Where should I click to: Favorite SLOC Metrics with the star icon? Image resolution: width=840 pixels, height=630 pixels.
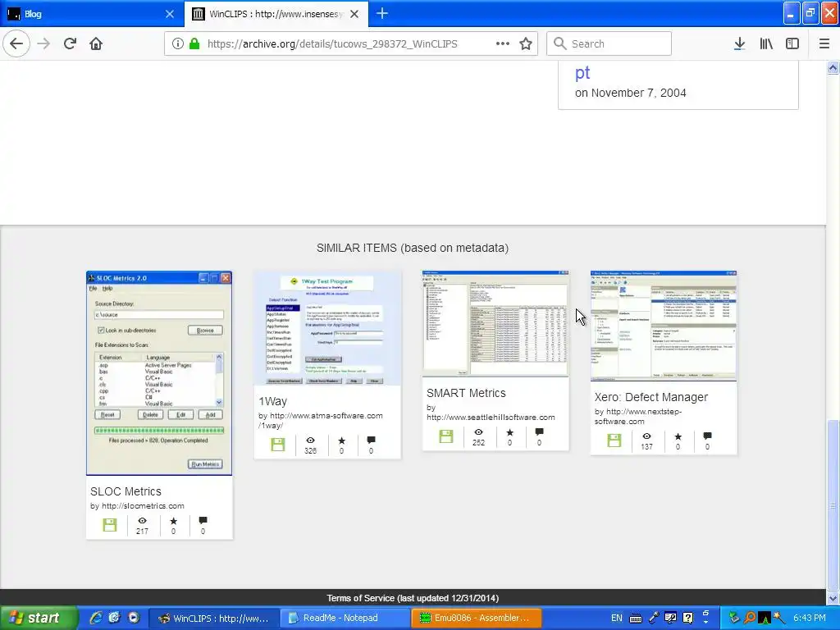coord(174,521)
